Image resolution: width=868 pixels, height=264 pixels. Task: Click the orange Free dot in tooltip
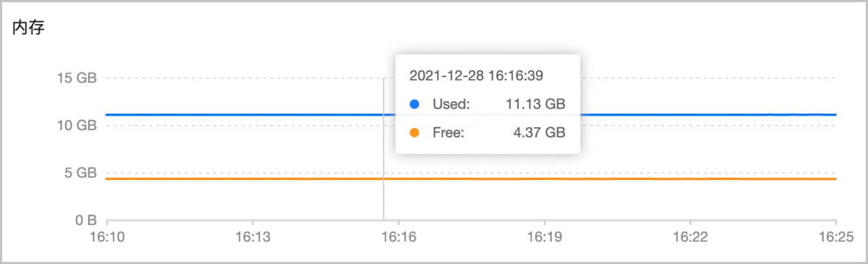click(x=414, y=132)
